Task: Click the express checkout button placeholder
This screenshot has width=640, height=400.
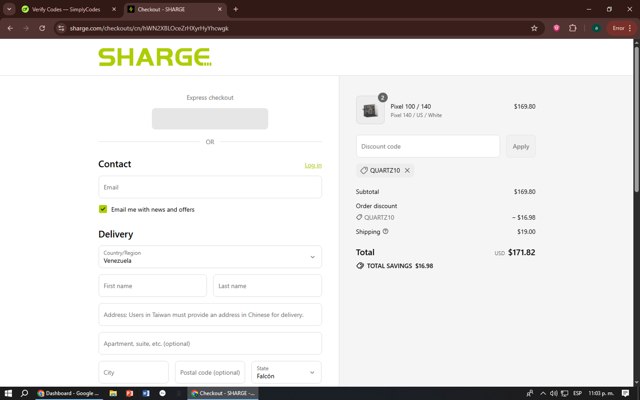Action: tap(210, 119)
